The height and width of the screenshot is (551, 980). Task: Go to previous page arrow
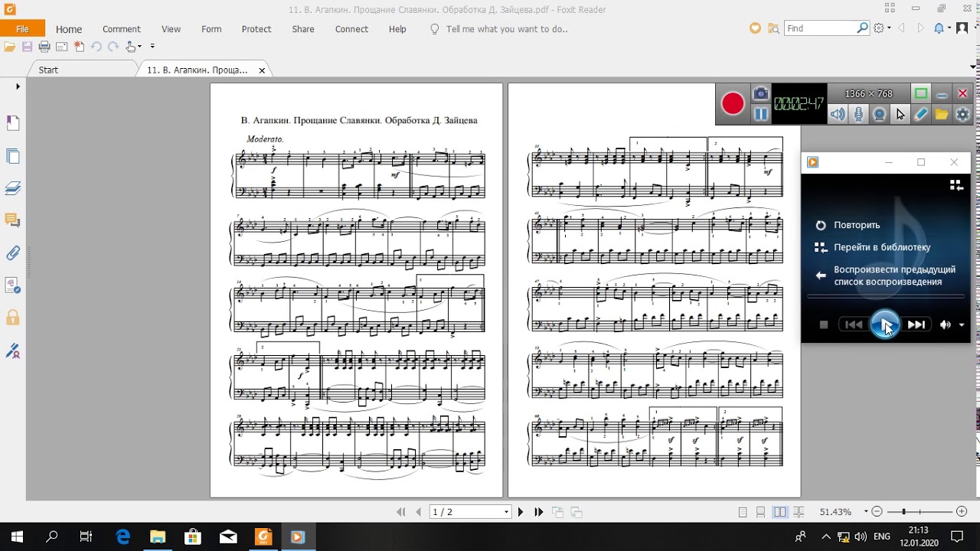[418, 512]
